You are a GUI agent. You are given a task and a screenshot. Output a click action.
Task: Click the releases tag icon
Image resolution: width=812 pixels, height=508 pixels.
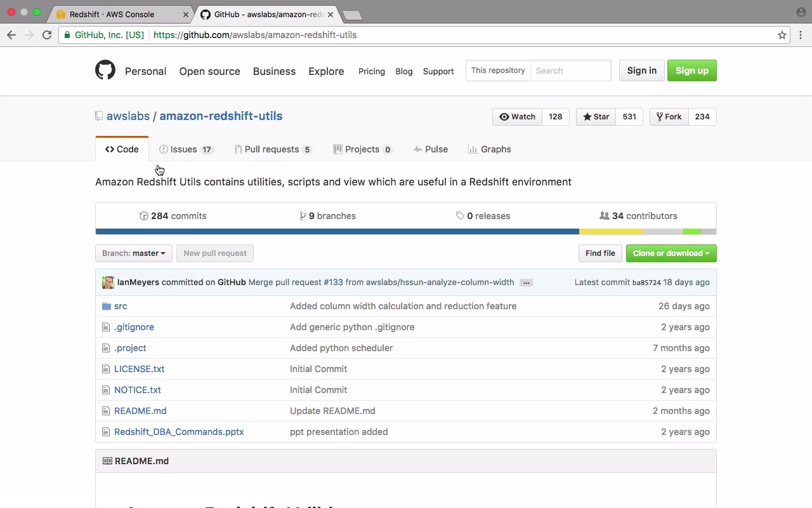pos(460,216)
